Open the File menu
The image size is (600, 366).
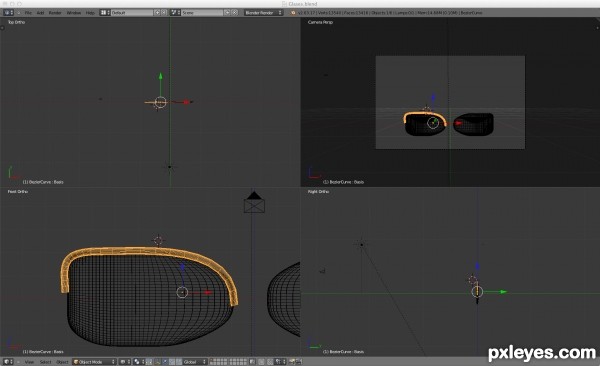tap(28, 13)
